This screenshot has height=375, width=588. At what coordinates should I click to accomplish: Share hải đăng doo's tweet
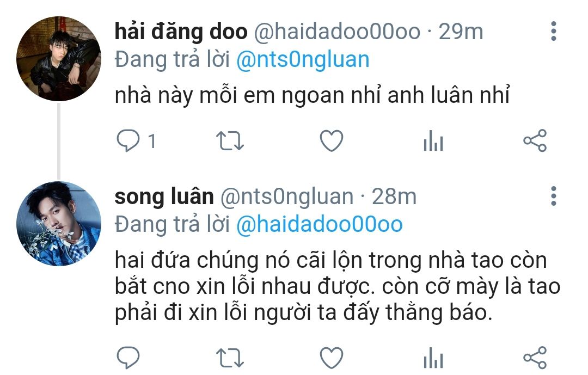point(535,140)
